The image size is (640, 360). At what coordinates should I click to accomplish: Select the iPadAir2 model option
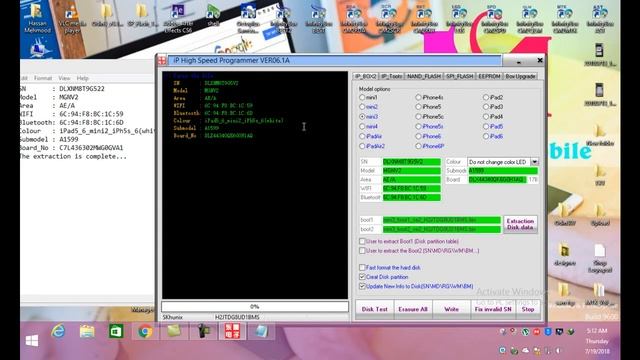click(362, 146)
